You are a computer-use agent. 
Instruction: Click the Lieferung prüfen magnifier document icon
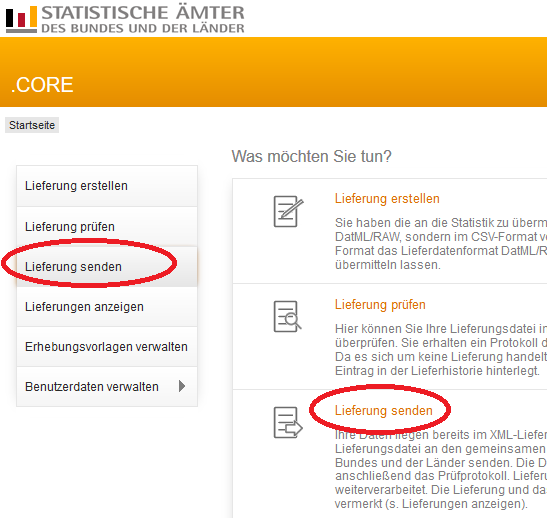point(287,316)
